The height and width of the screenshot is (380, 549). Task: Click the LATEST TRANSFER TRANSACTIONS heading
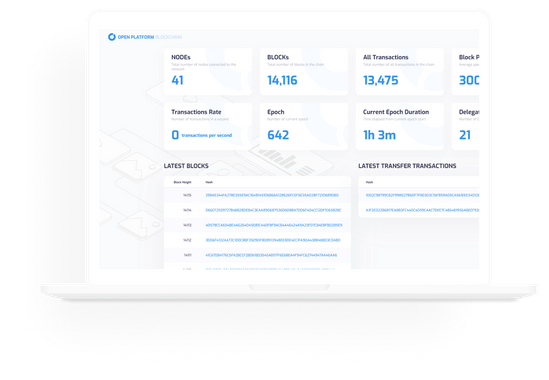[x=407, y=166]
